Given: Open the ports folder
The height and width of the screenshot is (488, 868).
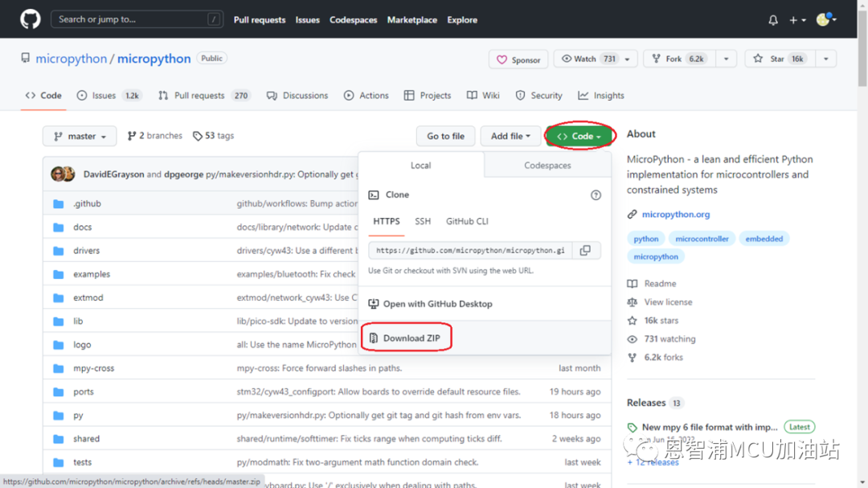Looking at the screenshot, I should pyautogui.click(x=84, y=392).
